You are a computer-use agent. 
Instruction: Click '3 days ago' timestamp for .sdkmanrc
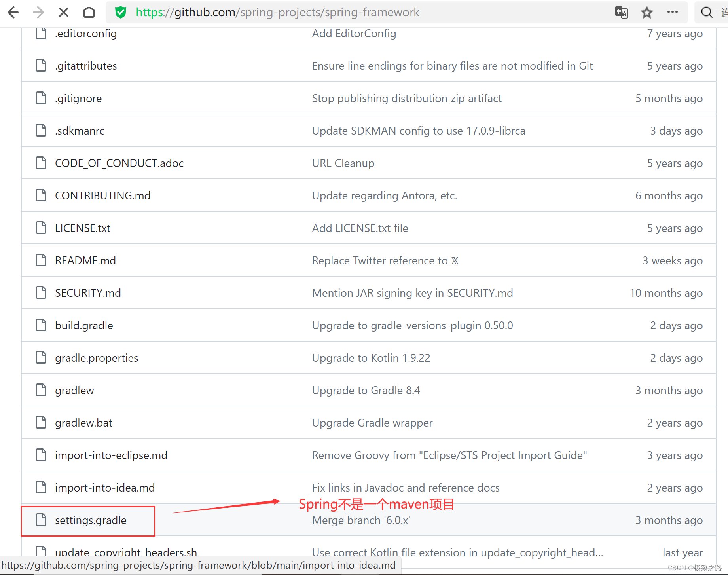677,131
